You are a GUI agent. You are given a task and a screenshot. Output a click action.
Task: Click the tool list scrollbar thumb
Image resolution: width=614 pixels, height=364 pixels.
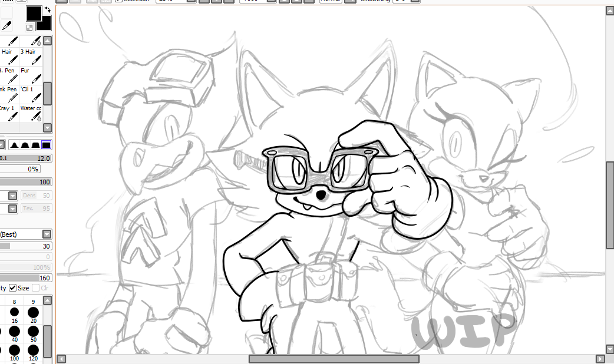coord(47,94)
